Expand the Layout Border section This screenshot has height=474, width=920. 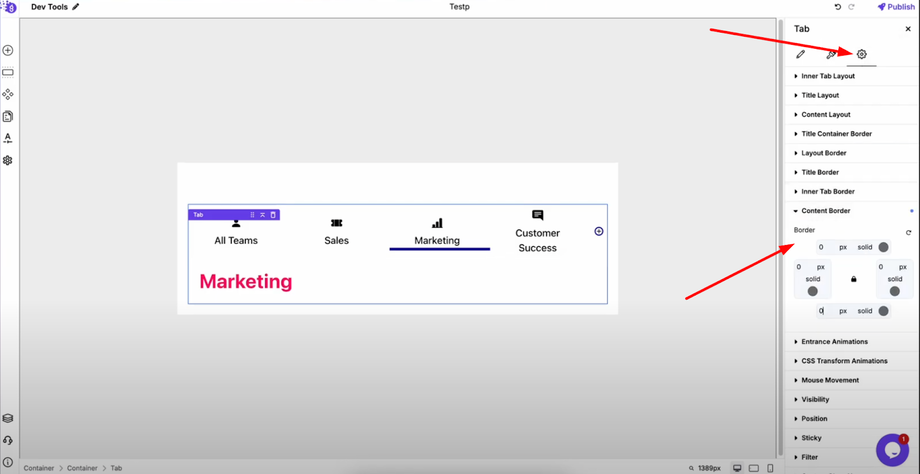click(853, 153)
